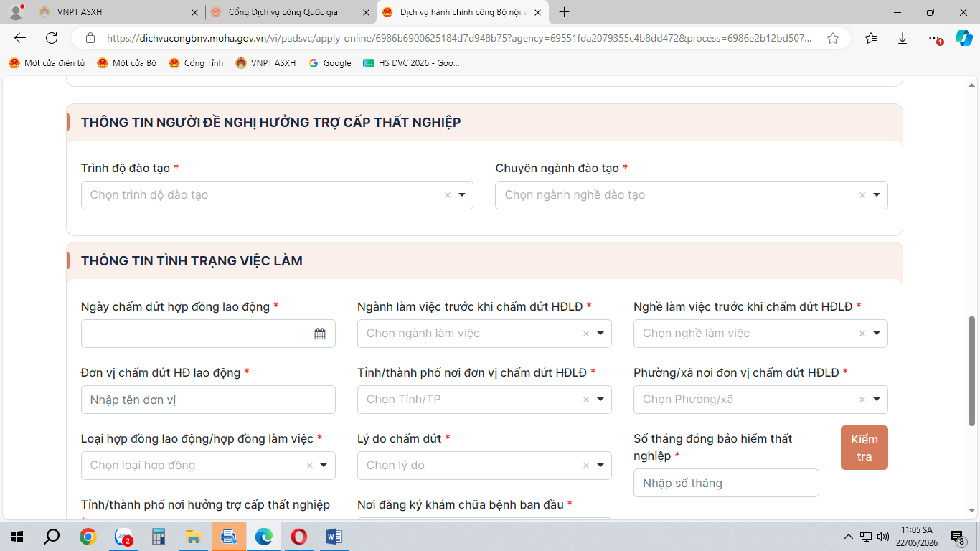Bookmark this page with star icon
This screenshot has width=980, height=551.
833,38
